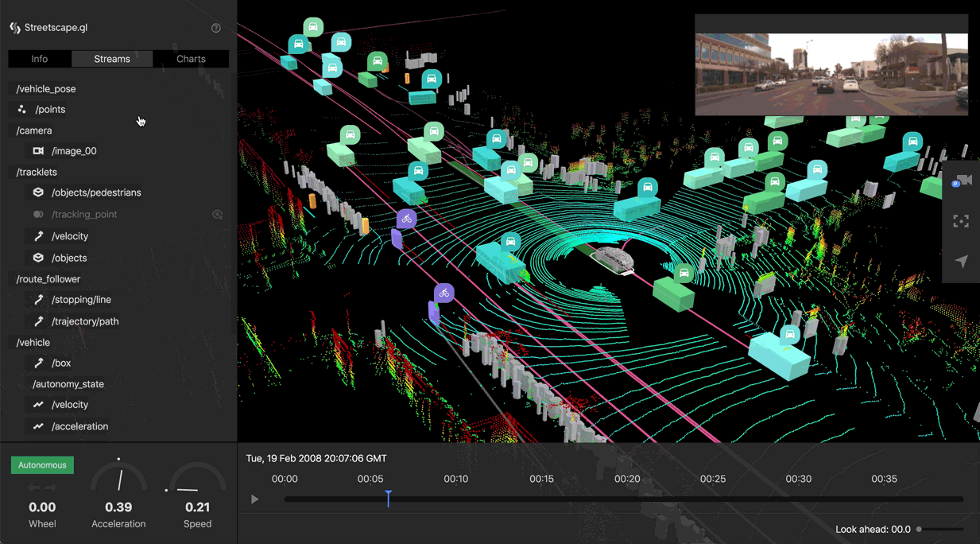Collapse the /camera stream group

(x=34, y=130)
